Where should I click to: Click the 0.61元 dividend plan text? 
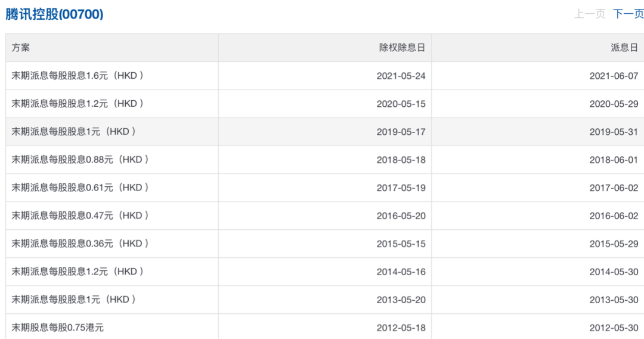pyautogui.click(x=80, y=187)
